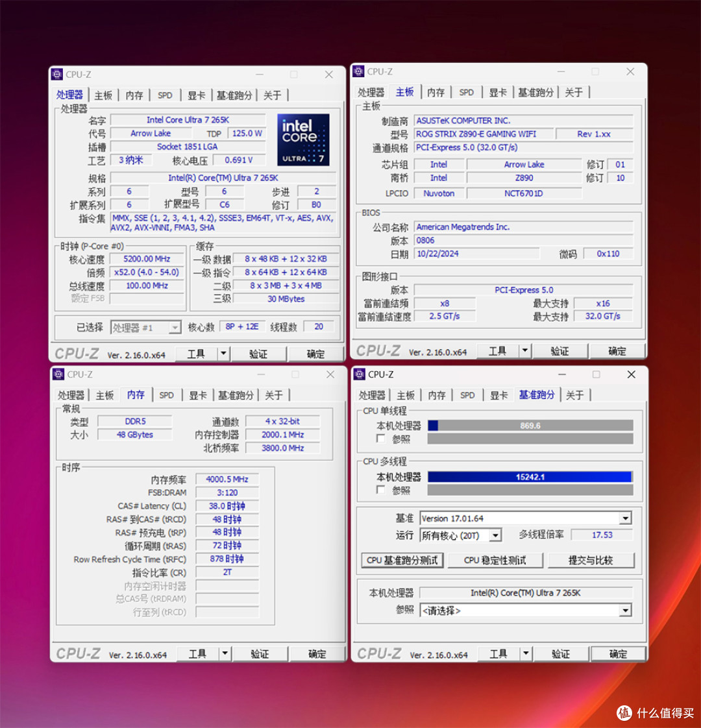Open the 处理器 #1 selection dropdown
Viewport: 701px width, 728px height.
(174, 327)
